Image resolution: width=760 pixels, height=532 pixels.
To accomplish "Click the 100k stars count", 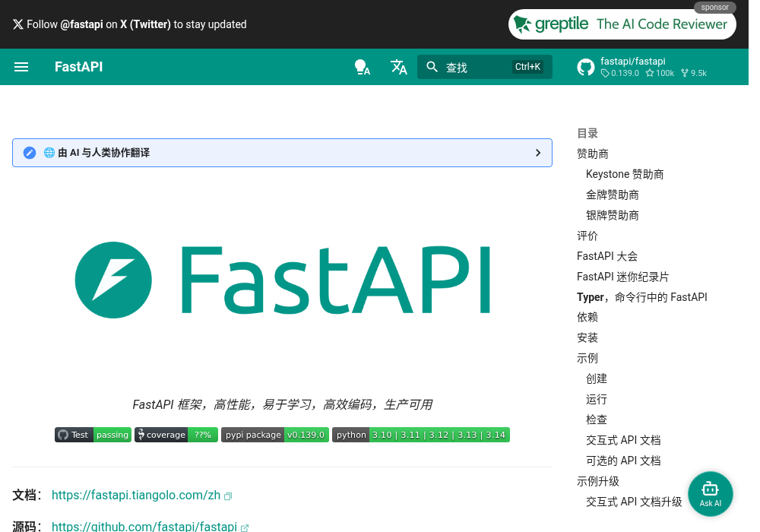I will [x=660, y=73].
